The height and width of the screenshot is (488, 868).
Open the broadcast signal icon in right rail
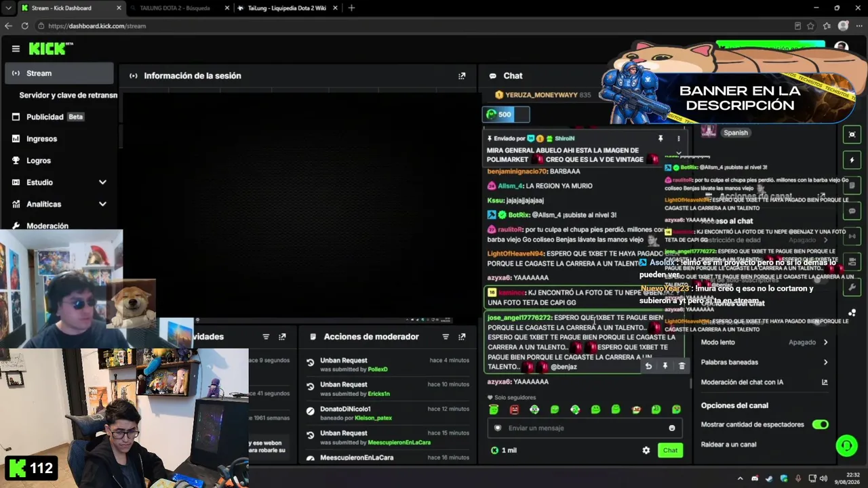click(852, 236)
